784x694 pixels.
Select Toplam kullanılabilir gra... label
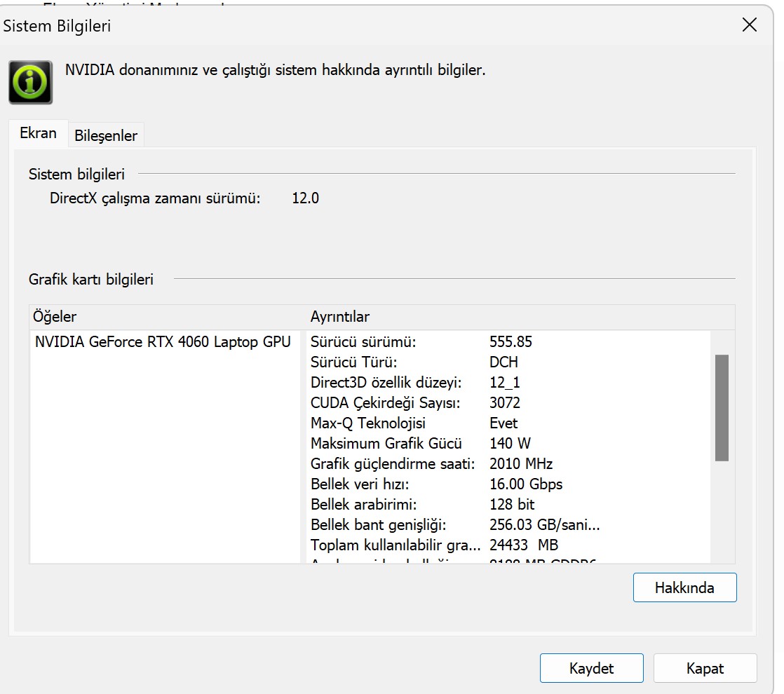[x=395, y=545]
